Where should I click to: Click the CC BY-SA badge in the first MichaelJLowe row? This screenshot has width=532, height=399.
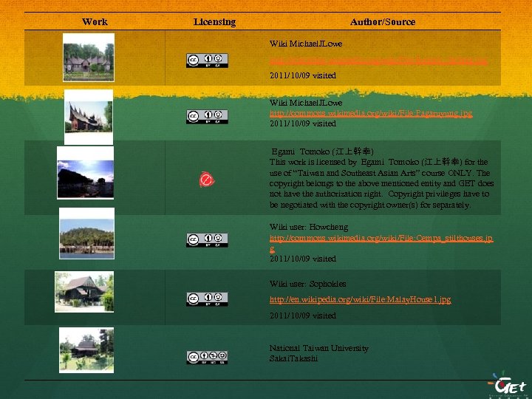207,61
